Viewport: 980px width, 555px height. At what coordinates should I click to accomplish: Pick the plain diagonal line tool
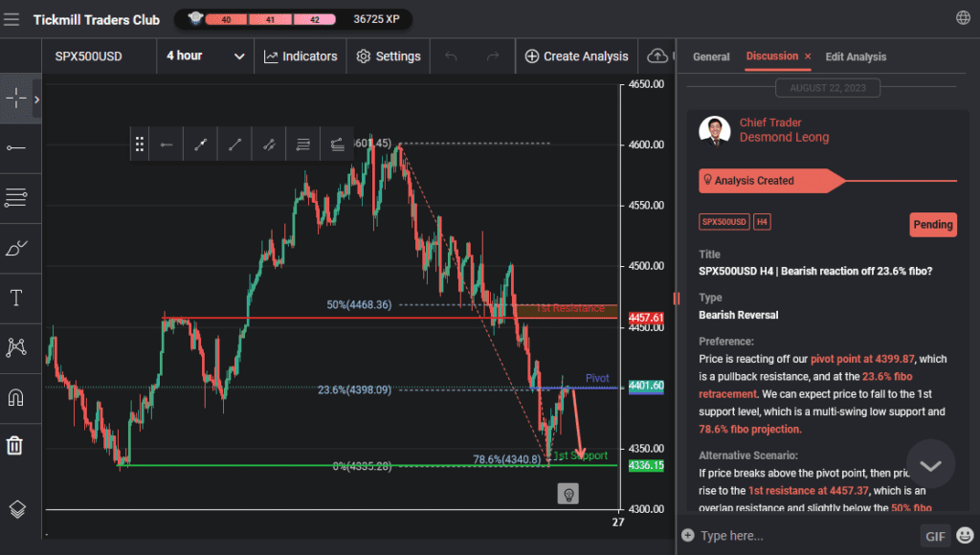235,145
